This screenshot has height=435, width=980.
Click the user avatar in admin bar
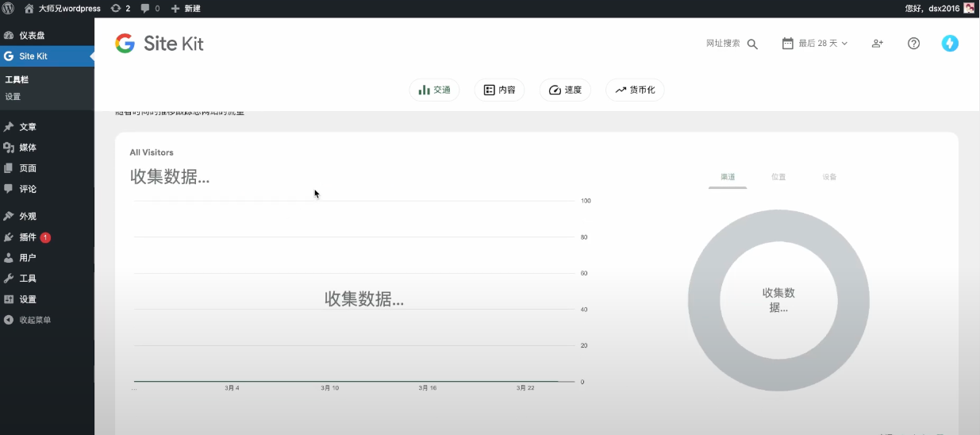point(969,8)
